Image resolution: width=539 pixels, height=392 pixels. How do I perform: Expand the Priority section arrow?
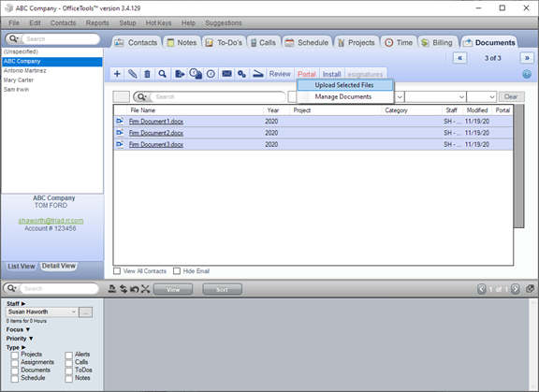click(31, 339)
